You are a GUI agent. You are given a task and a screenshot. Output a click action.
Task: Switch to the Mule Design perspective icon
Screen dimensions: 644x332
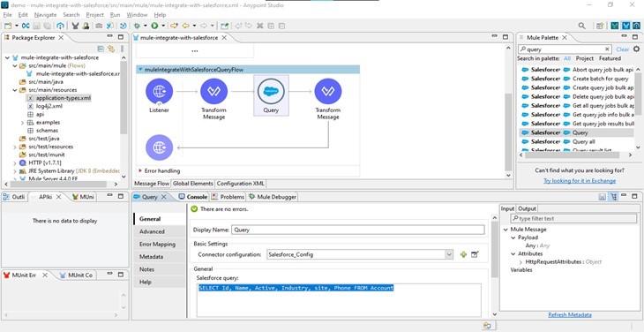coord(626,26)
